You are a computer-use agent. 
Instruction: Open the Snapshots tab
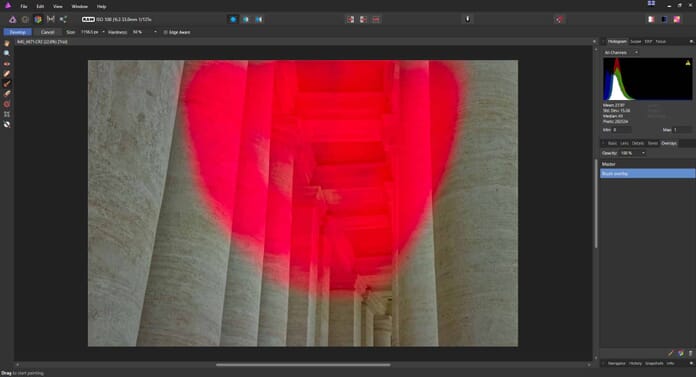(654, 363)
